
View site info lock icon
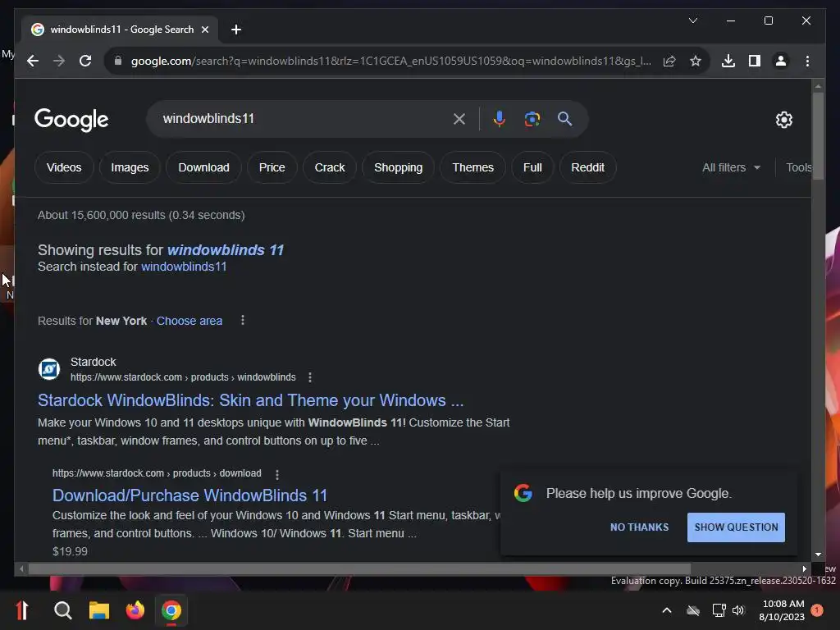pos(118,61)
